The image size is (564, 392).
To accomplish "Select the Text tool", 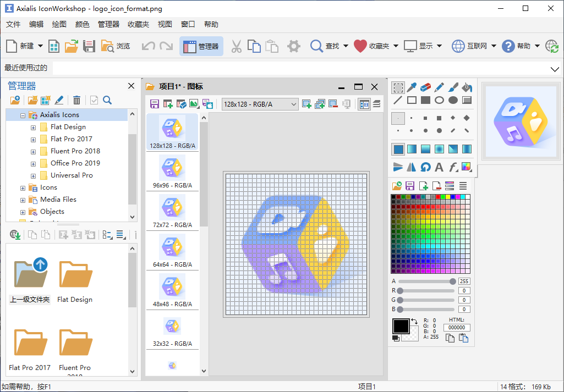I will click(439, 167).
